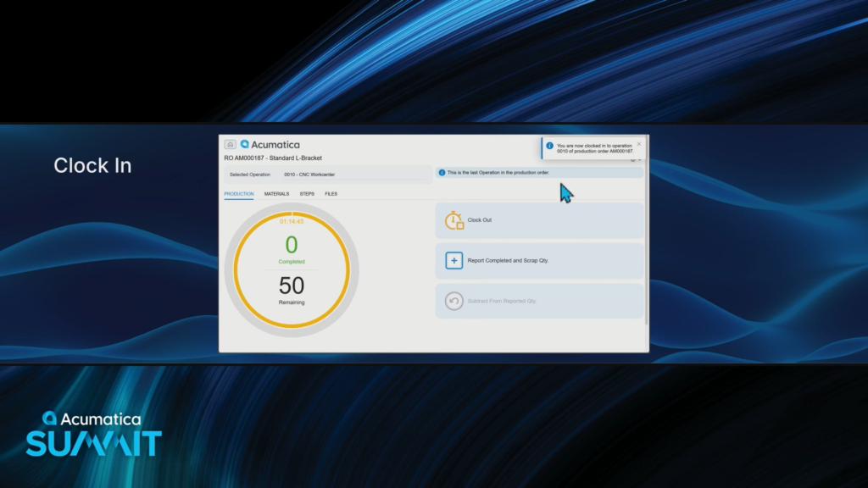Click the Home icon beside the Acumatica logo
The image size is (868, 488).
(230, 145)
